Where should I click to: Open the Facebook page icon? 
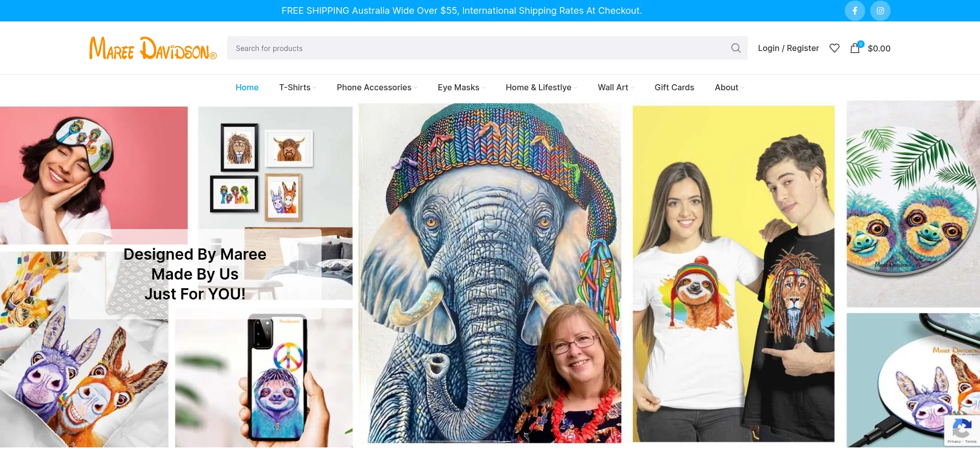854,11
